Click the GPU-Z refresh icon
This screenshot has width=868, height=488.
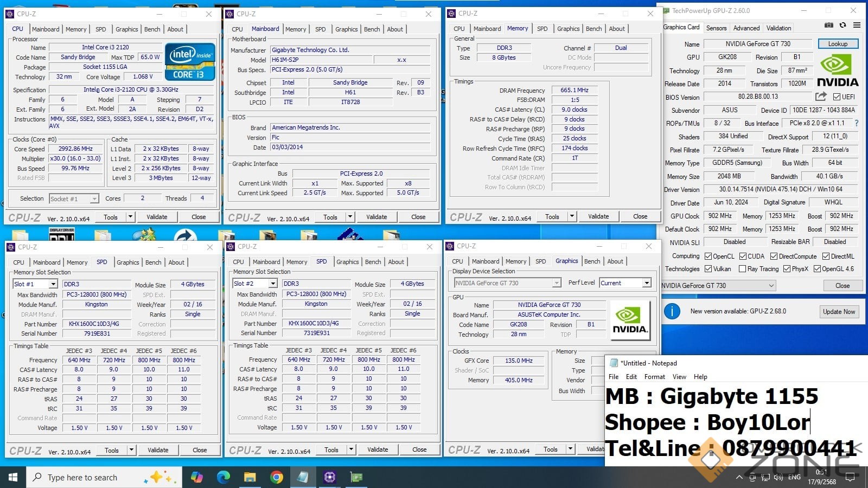click(843, 25)
